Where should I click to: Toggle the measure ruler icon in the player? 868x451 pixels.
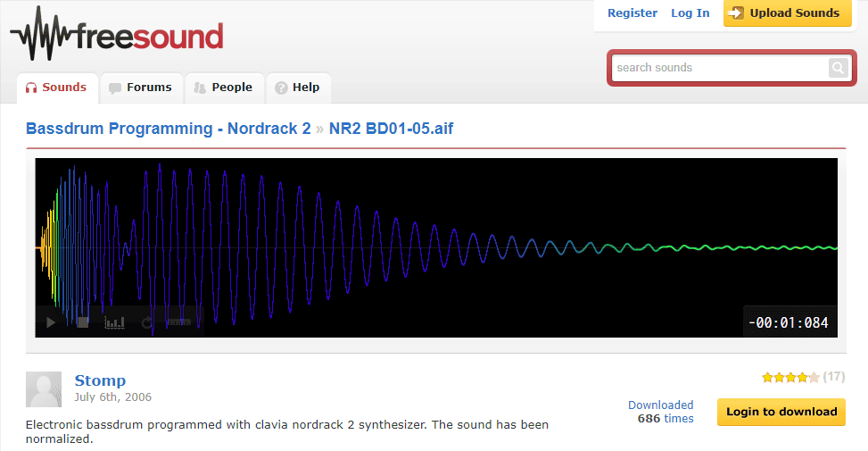point(178,322)
